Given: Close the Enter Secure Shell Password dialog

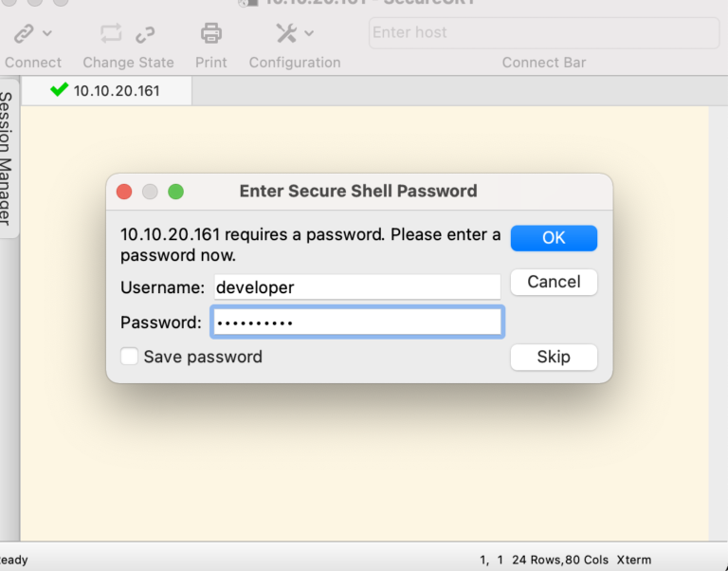Looking at the screenshot, I should tap(124, 192).
